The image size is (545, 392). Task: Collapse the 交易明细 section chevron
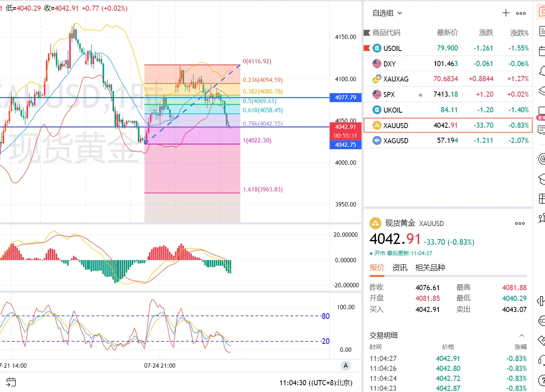pyautogui.click(x=522, y=335)
